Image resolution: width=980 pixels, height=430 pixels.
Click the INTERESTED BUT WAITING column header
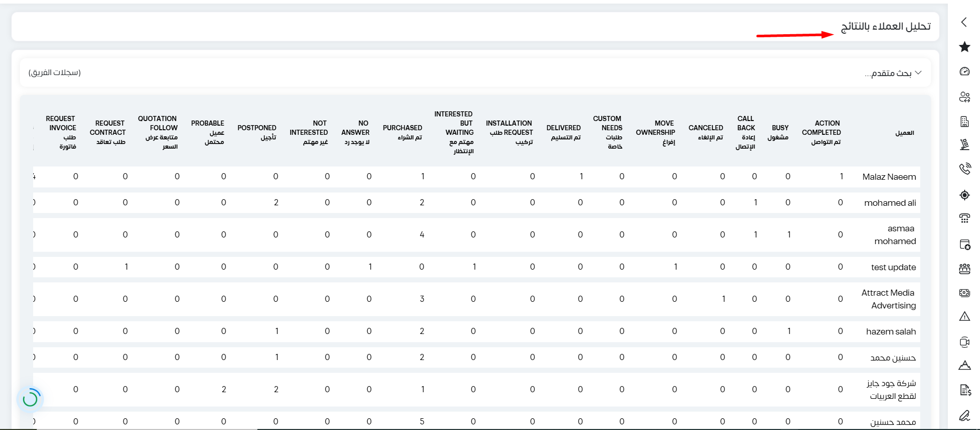coord(453,132)
